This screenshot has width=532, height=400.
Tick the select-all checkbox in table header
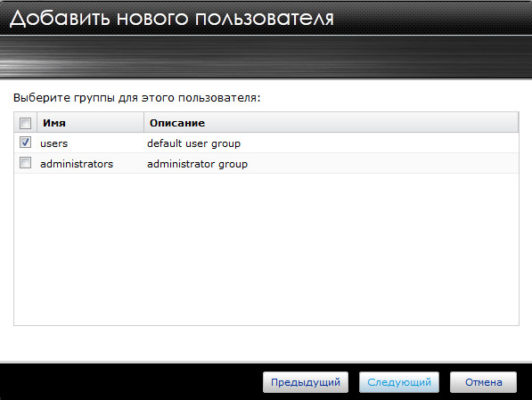tap(25, 123)
